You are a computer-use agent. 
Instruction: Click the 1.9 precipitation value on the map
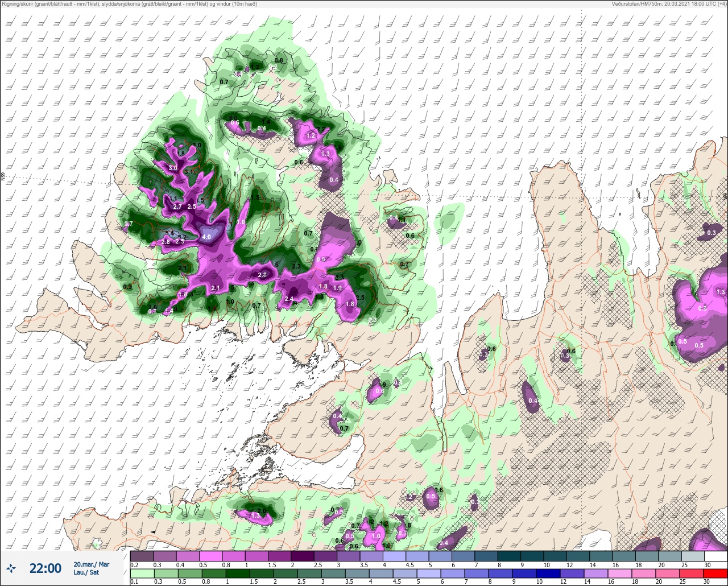pos(337,288)
